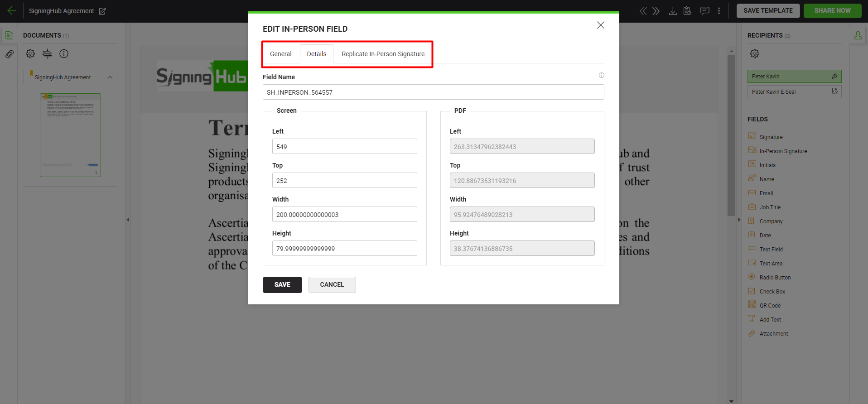Open the attachments paperclip sidebar icon
The image size is (868, 404).
tap(9, 54)
